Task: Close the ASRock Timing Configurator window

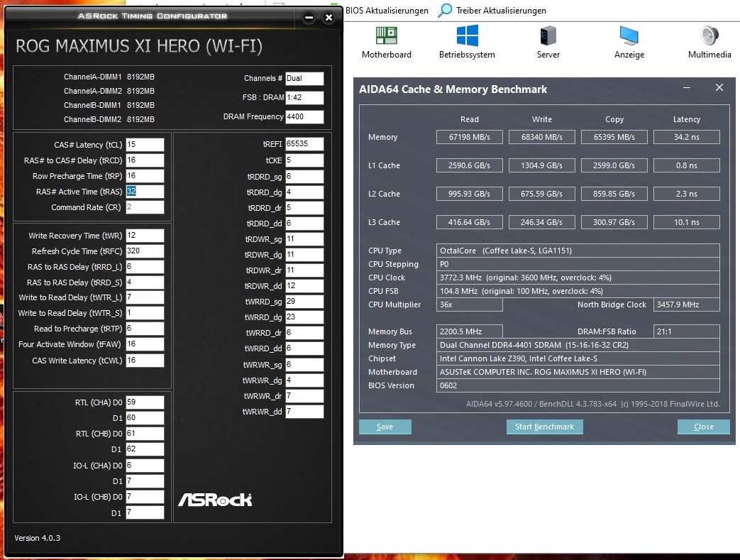Action: point(329,18)
